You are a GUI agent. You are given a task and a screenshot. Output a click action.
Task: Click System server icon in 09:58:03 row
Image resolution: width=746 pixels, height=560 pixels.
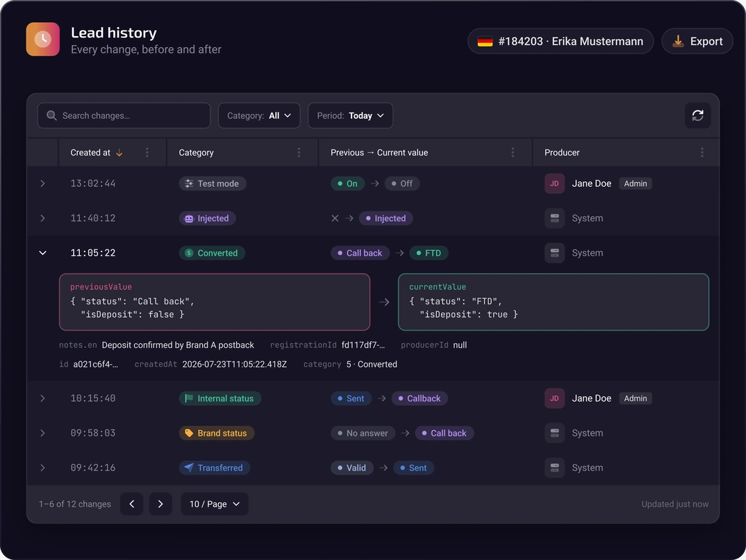click(x=554, y=433)
